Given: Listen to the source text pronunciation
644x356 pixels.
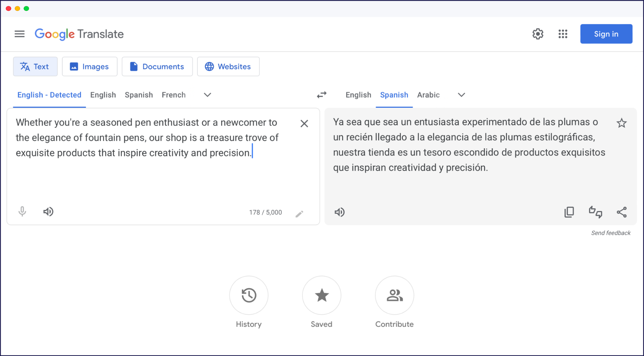Looking at the screenshot, I should 48,211.
